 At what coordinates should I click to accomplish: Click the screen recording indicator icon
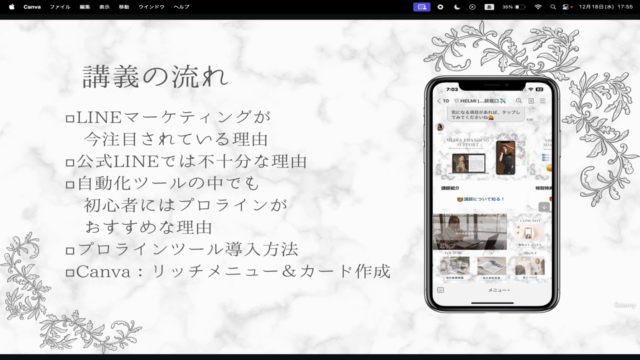point(440,7)
